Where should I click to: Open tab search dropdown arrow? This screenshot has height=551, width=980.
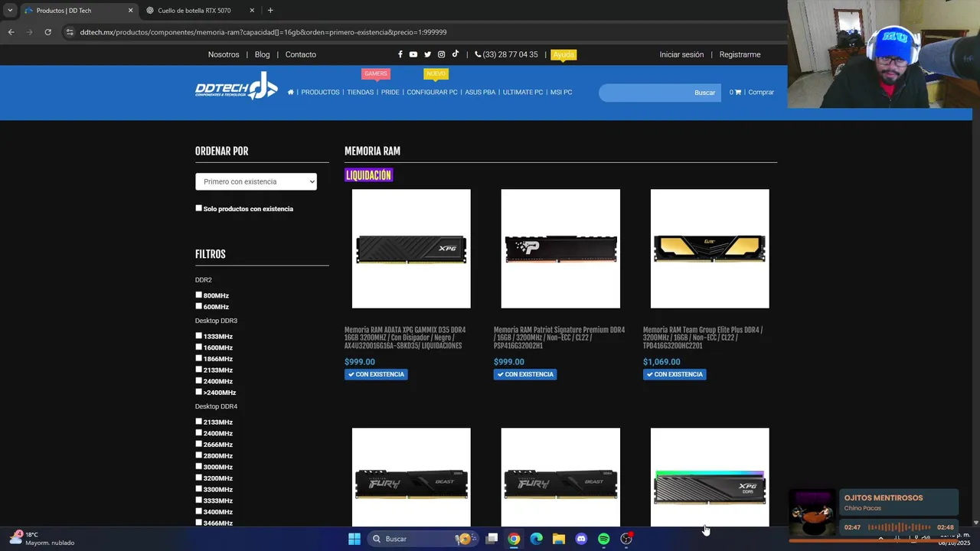point(10,11)
